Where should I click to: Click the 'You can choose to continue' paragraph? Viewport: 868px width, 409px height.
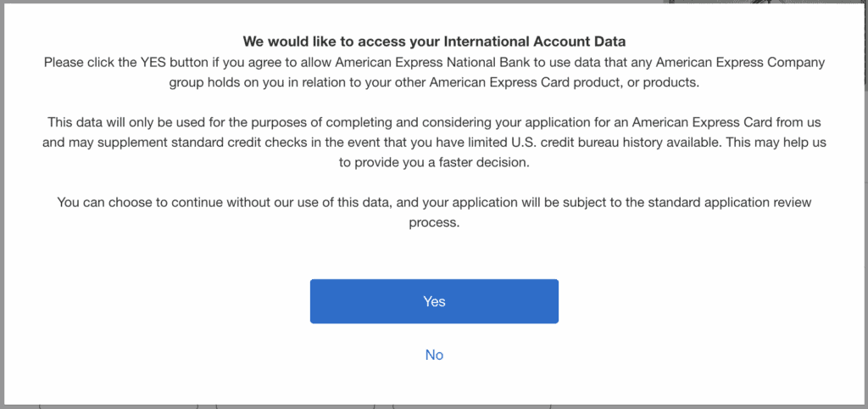tap(434, 202)
